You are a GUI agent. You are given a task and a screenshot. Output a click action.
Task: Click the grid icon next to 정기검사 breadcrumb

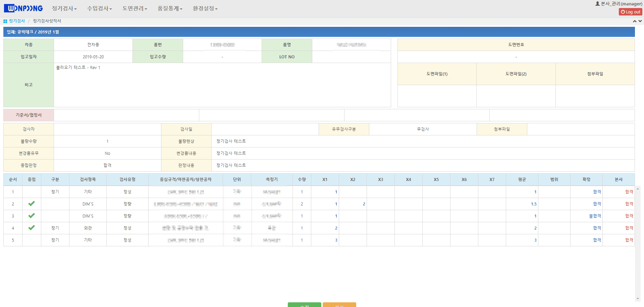pyautogui.click(x=5, y=21)
